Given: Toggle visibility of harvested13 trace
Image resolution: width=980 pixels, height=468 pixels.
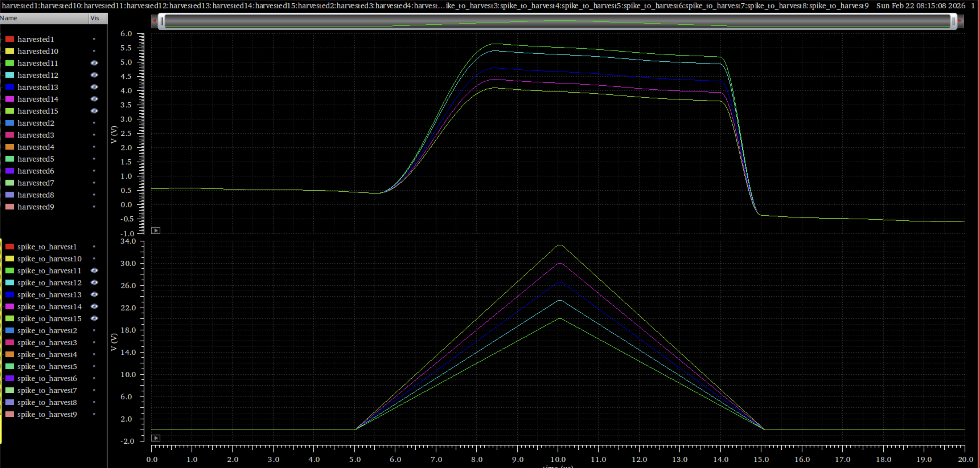Looking at the screenshot, I should [x=94, y=87].
